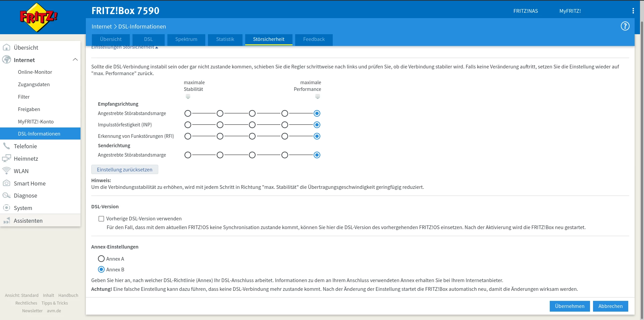Screen dimensions: 644x320
Task: Select Annex A option
Action: (x=101, y=259)
